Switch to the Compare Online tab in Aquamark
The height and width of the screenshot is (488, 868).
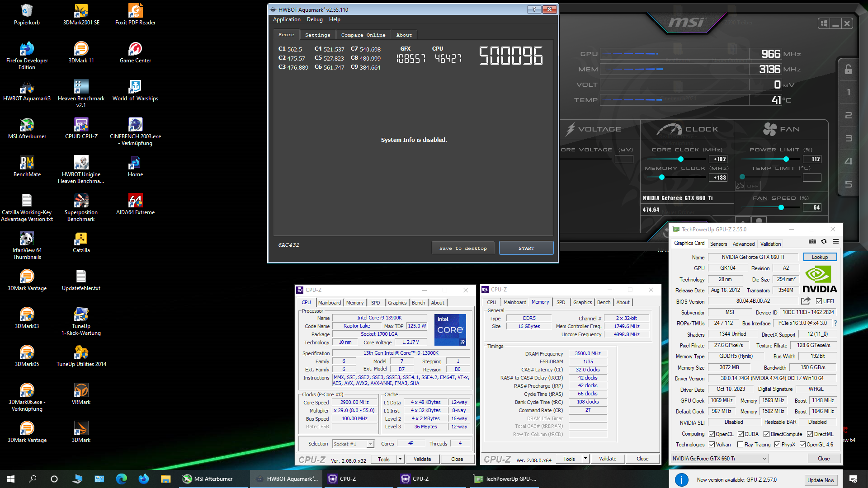pos(363,35)
